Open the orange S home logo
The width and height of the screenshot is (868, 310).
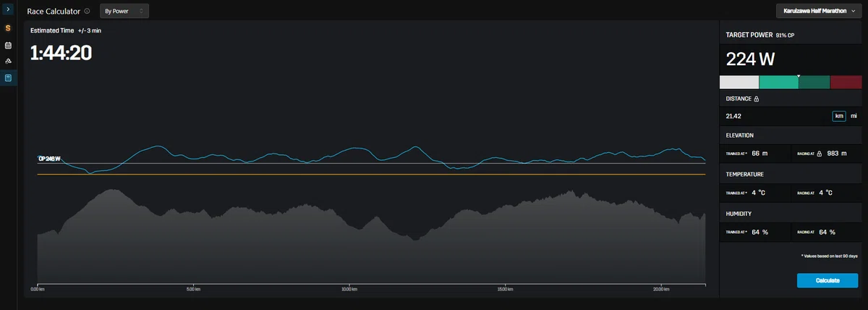pos(8,28)
